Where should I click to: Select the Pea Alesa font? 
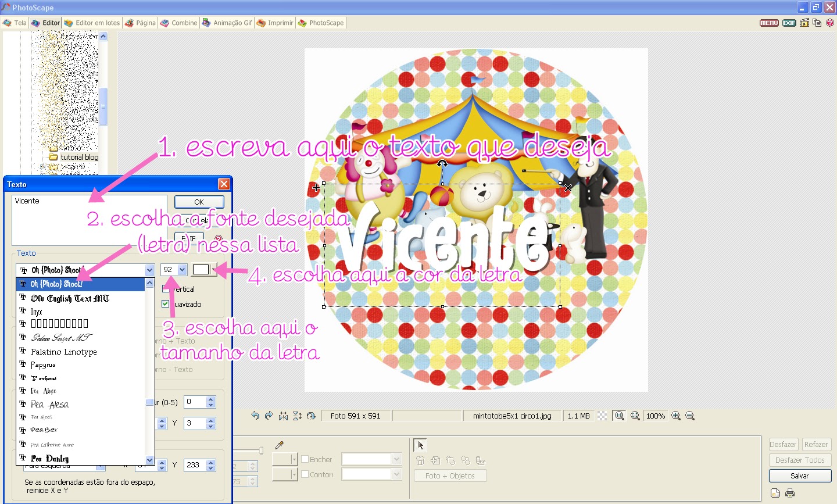(80, 404)
